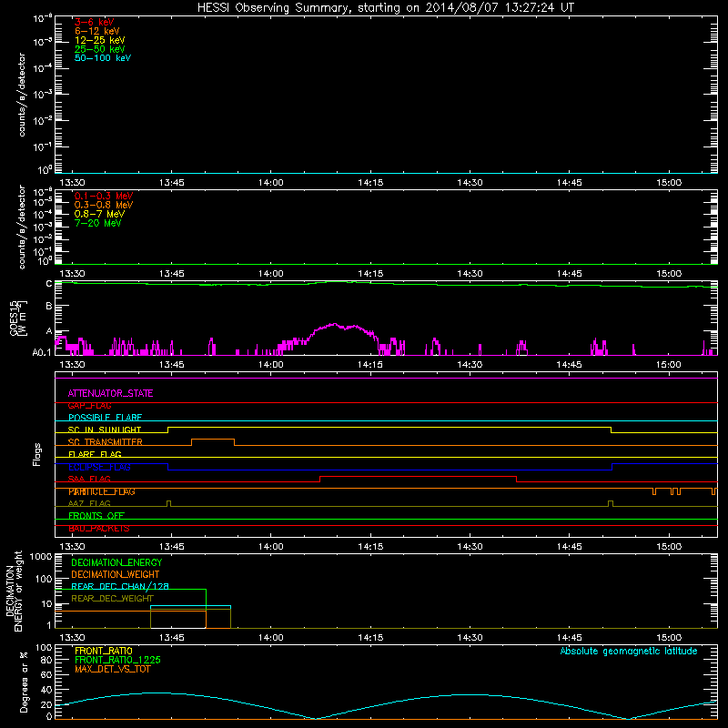
Task: Select the AAZ_FLAG label
Action: coord(89,504)
